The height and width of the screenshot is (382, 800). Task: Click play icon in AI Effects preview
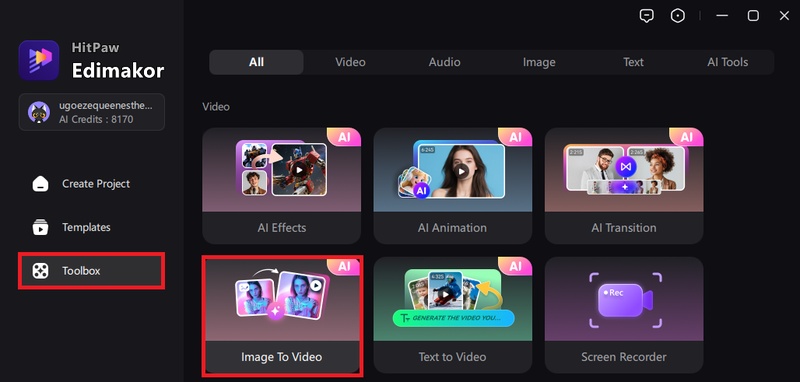[x=299, y=170]
